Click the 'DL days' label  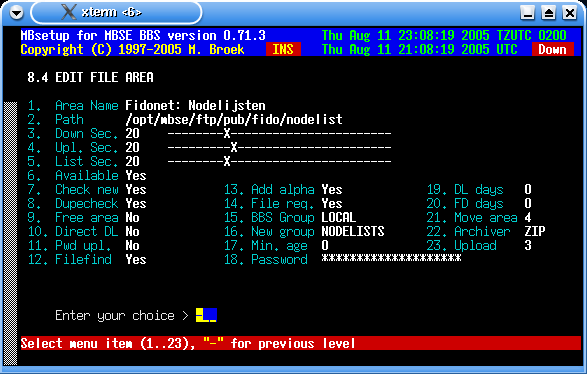[479, 189]
